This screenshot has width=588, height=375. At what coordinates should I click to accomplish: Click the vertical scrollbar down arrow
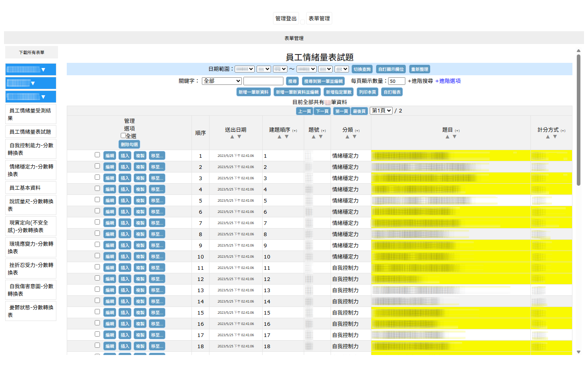click(x=578, y=352)
